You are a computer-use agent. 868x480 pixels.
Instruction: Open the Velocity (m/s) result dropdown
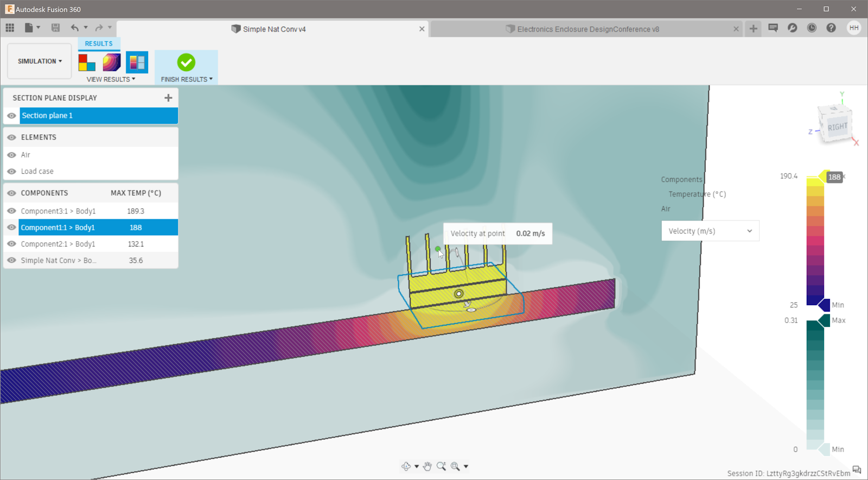click(711, 231)
